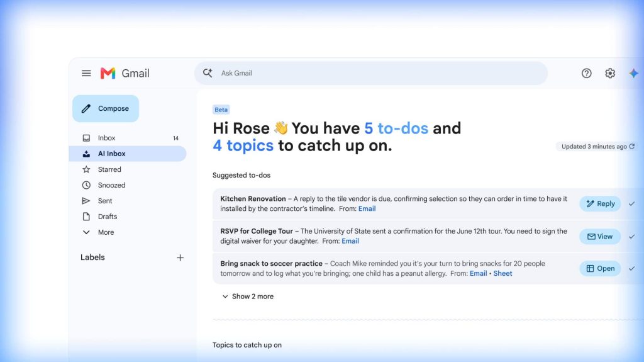Open Email link in Kitchen Renovation to-do
Screen dimensions: 644x362
(367, 208)
